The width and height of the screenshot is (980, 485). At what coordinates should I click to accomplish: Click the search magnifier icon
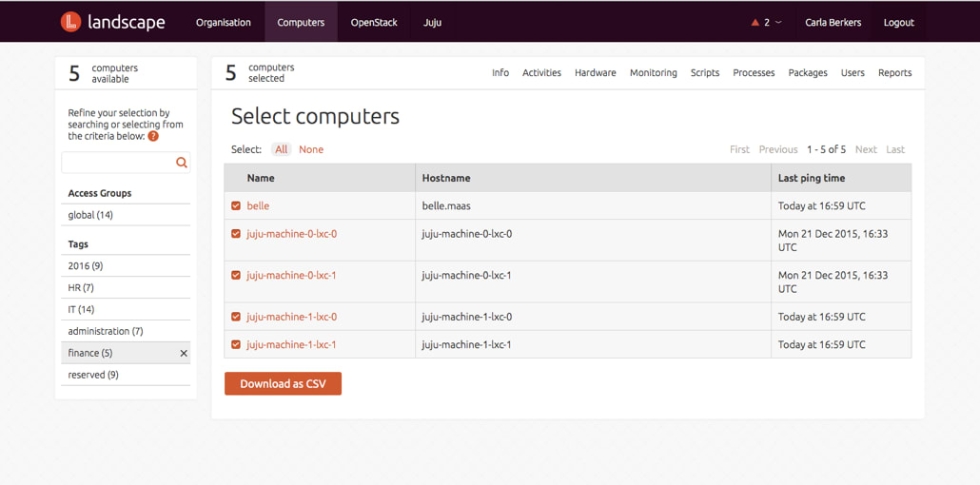click(x=181, y=163)
